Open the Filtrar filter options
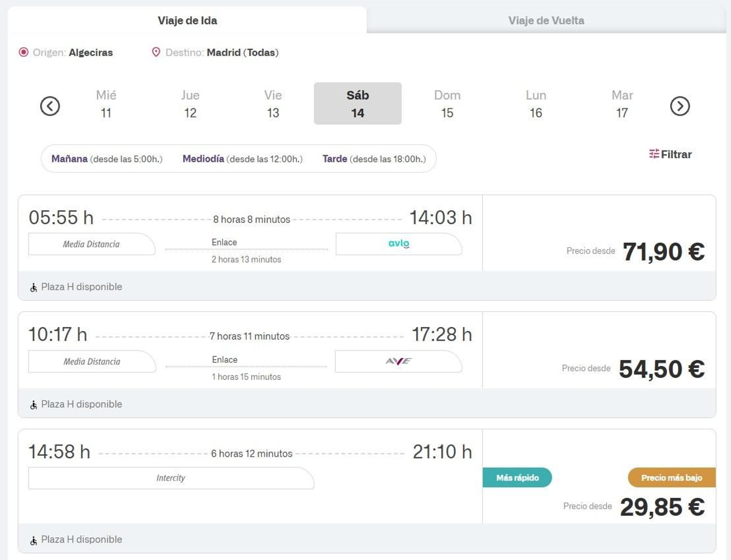 670,154
